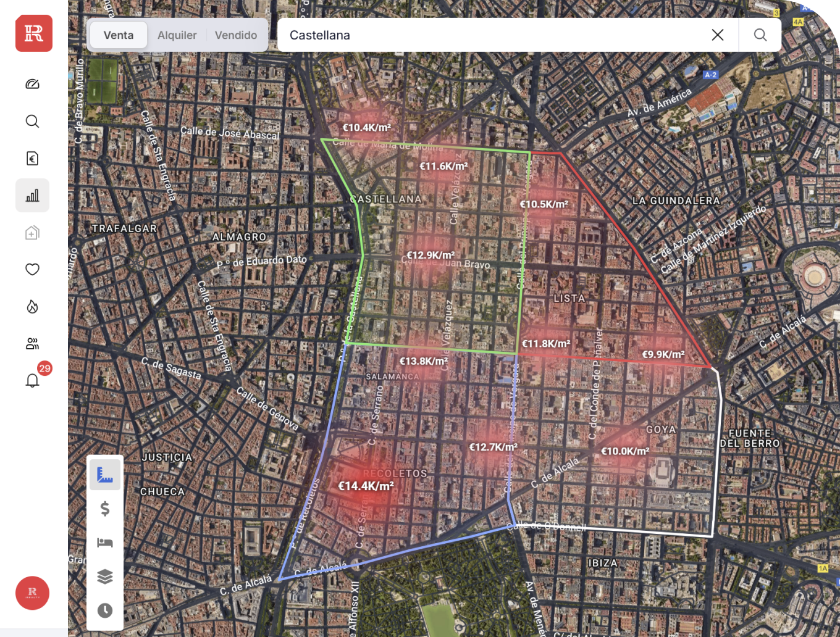Open the sidebar search magnifier icon
The image size is (840, 637).
[x=33, y=121]
